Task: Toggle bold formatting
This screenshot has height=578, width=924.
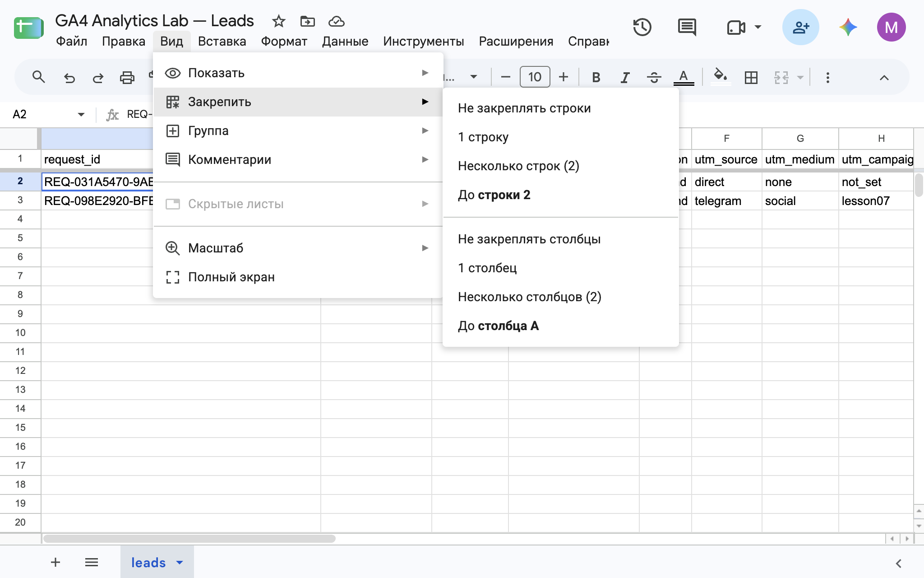Action: tap(596, 78)
